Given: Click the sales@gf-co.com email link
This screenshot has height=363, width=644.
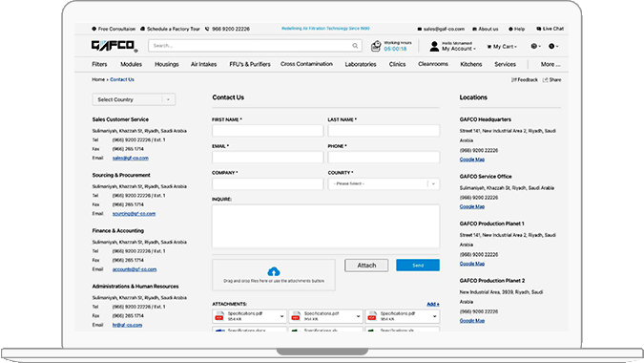Looking at the screenshot, I should (131, 158).
